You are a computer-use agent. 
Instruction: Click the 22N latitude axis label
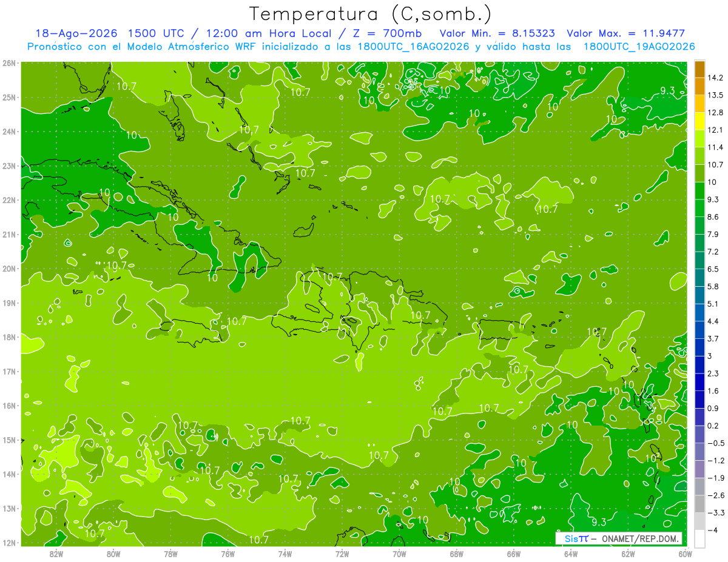(9, 200)
